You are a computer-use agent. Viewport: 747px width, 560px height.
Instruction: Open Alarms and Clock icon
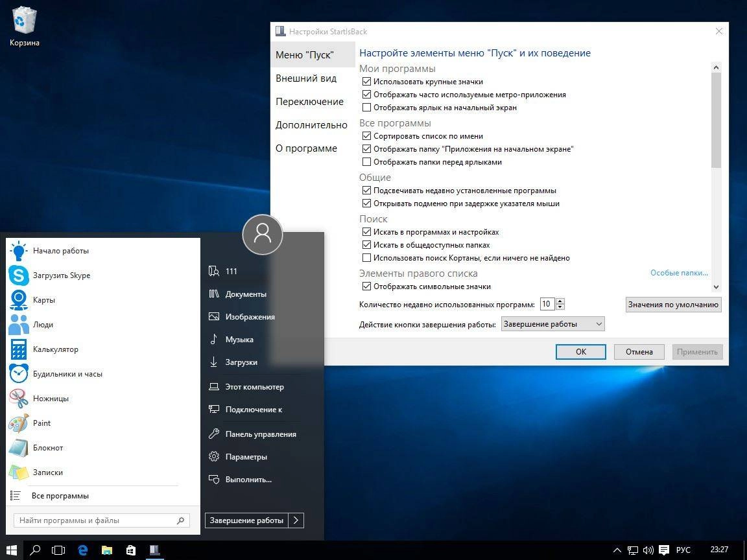coord(19,374)
